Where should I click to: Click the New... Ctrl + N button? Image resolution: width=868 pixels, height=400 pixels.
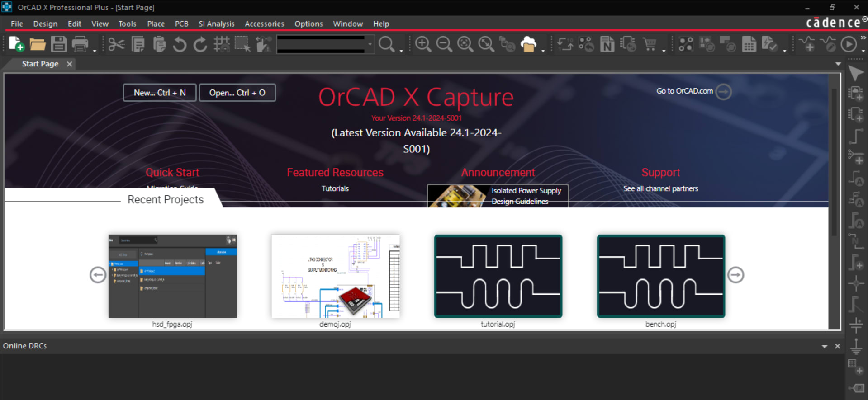(x=160, y=93)
